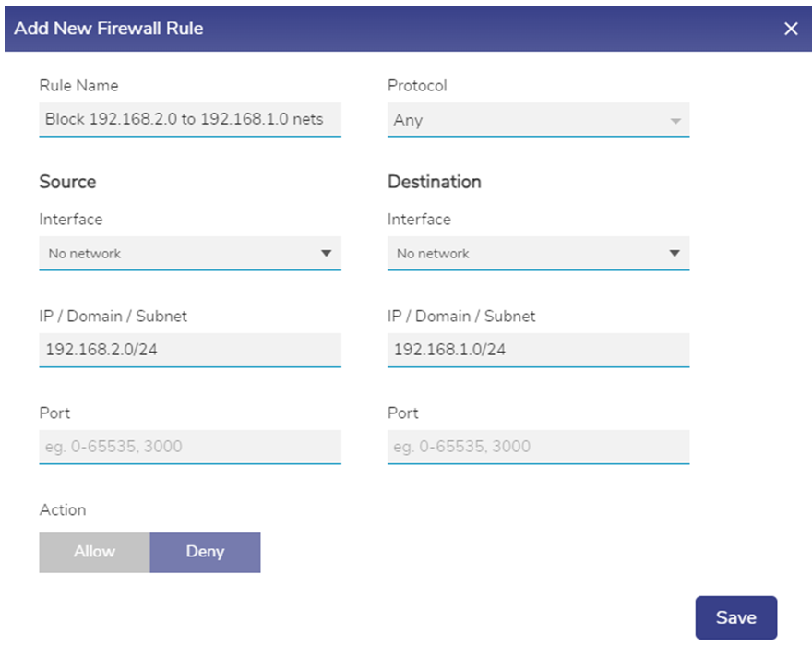Close the Add New Firewall Rule dialog
This screenshot has height=646, width=812.
791,29
